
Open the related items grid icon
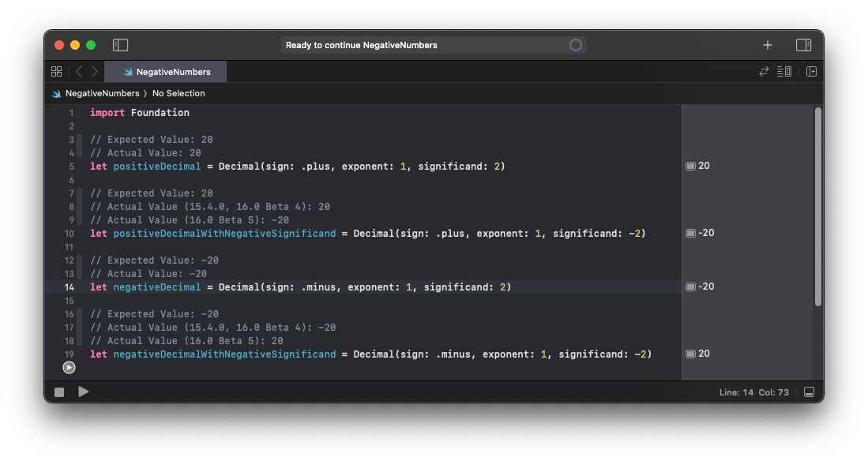point(56,71)
